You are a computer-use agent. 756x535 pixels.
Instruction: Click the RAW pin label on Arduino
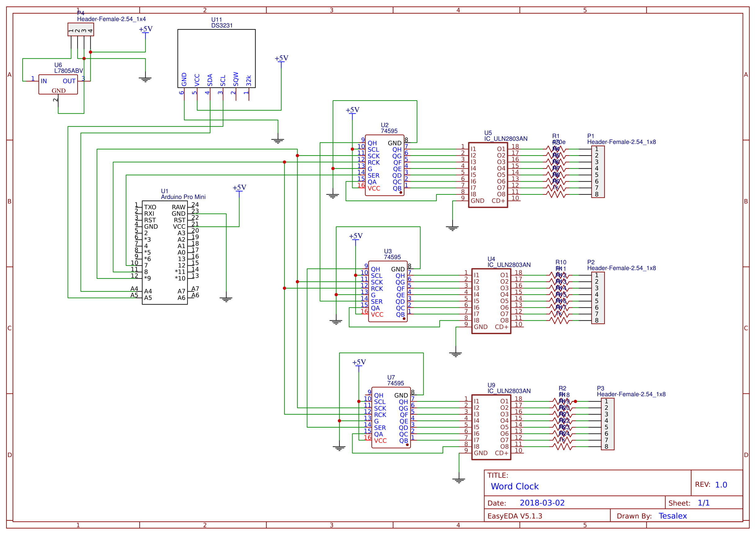pyautogui.click(x=178, y=207)
